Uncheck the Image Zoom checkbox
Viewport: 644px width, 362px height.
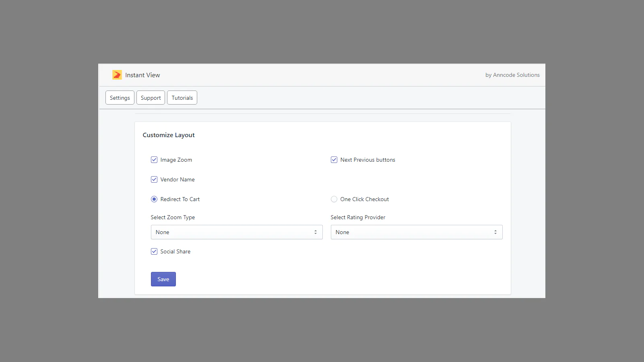[154, 160]
